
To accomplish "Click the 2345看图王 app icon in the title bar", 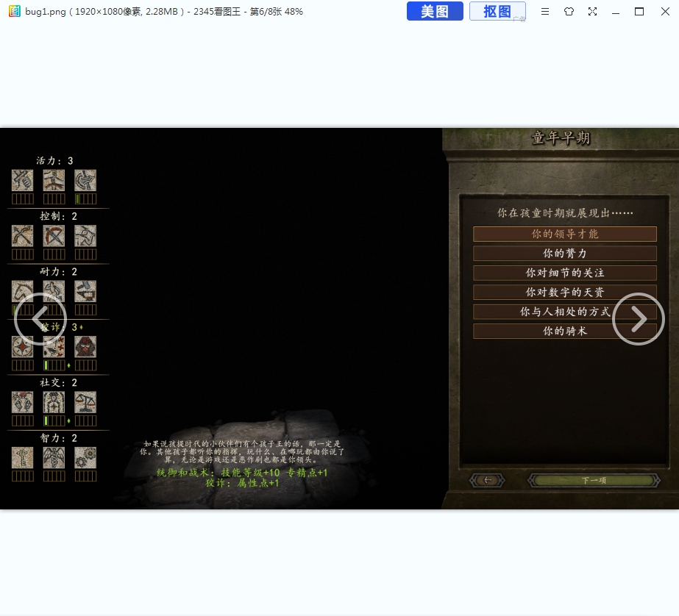I will [x=15, y=11].
